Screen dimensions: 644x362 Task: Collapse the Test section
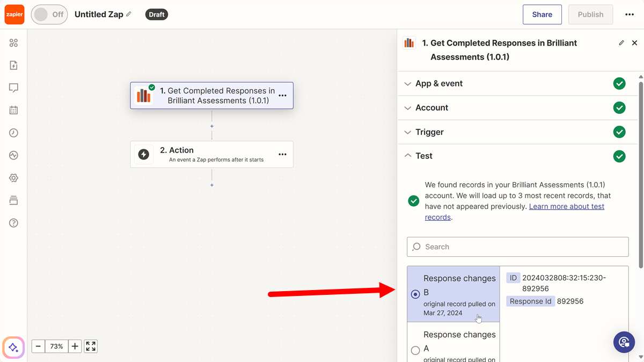pyautogui.click(x=424, y=156)
